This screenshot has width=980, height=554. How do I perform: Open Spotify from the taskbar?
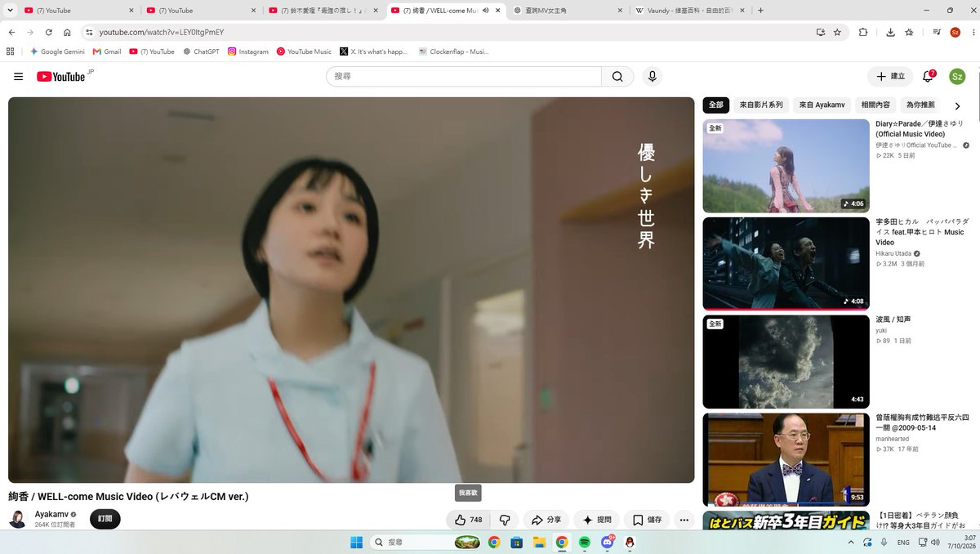coord(585,542)
